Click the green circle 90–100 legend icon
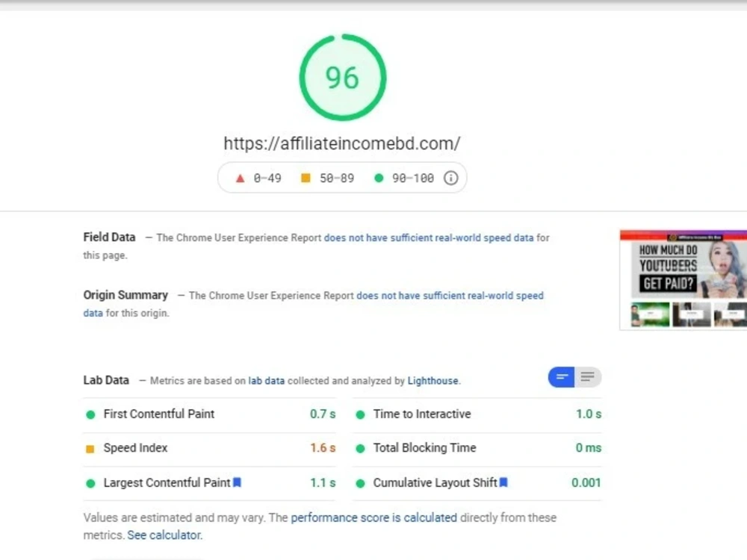The height and width of the screenshot is (560, 747). coord(379,178)
